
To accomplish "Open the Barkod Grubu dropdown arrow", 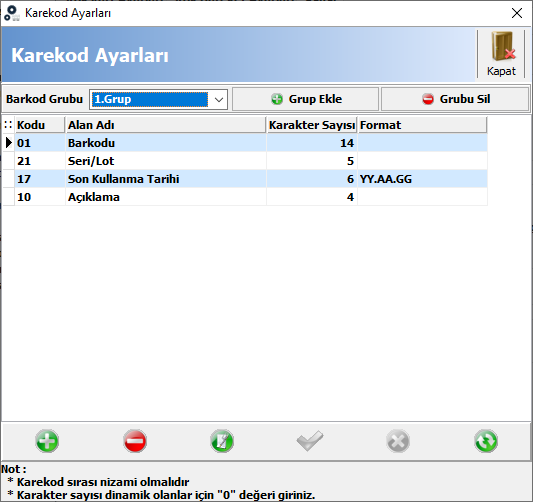I will pyautogui.click(x=219, y=100).
